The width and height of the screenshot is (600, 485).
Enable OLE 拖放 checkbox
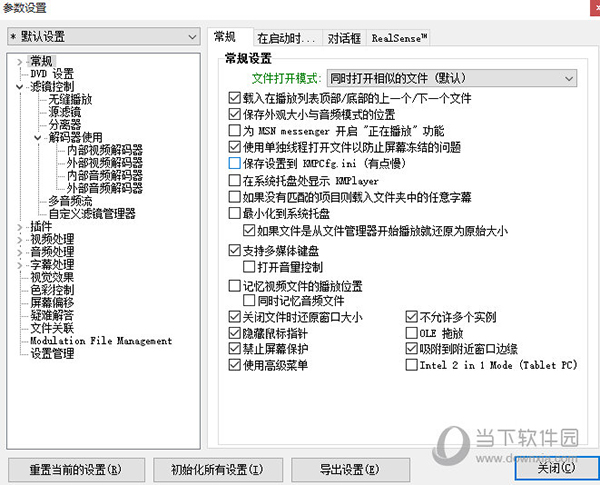[411, 333]
